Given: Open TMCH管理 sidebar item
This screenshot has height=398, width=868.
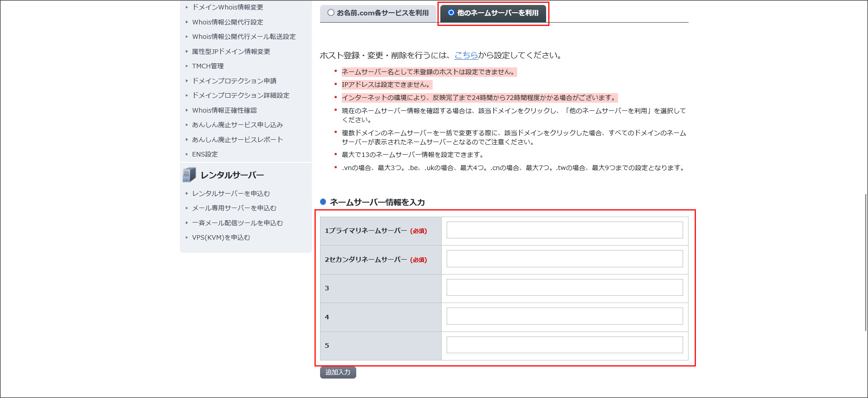Looking at the screenshot, I should tap(208, 66).
